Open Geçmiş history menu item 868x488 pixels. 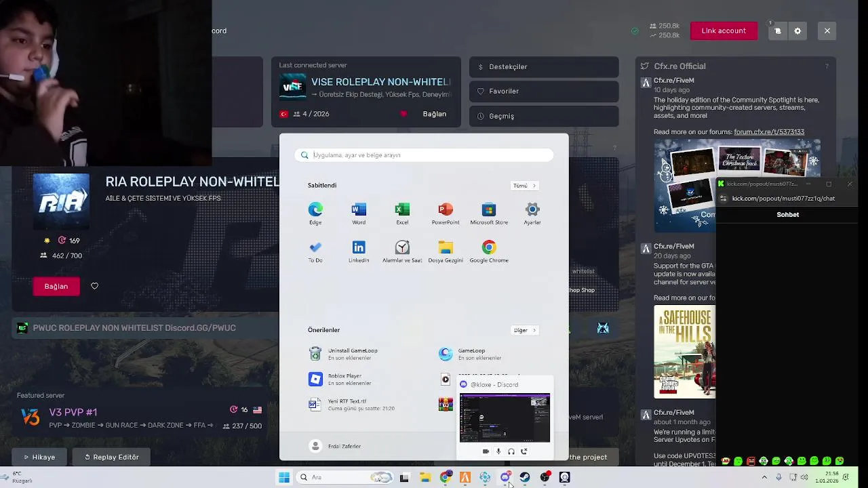tap(544, 116)
